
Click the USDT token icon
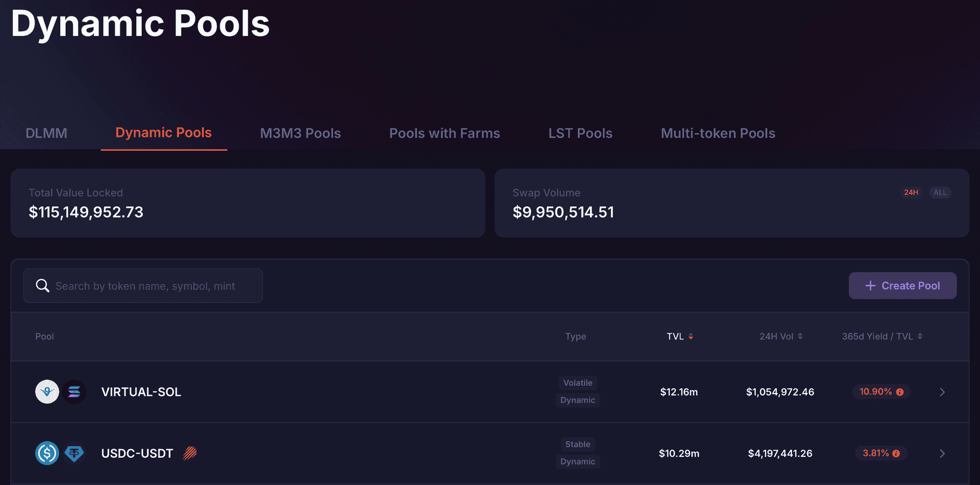(x=74, y=453)
